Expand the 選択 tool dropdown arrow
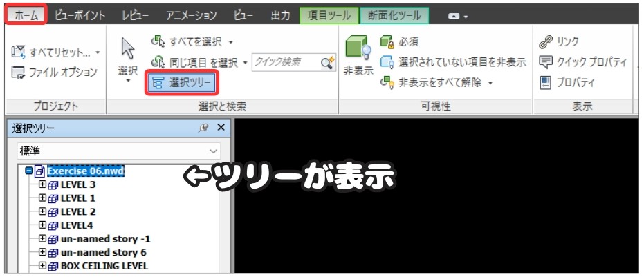Viewport: 644px width, 277px height. click(128, 81)
